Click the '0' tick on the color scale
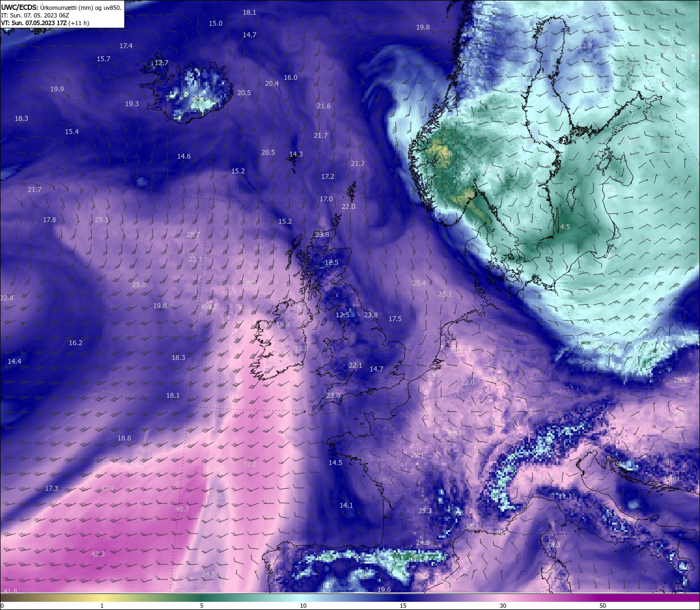 click(x=2, y=606)
